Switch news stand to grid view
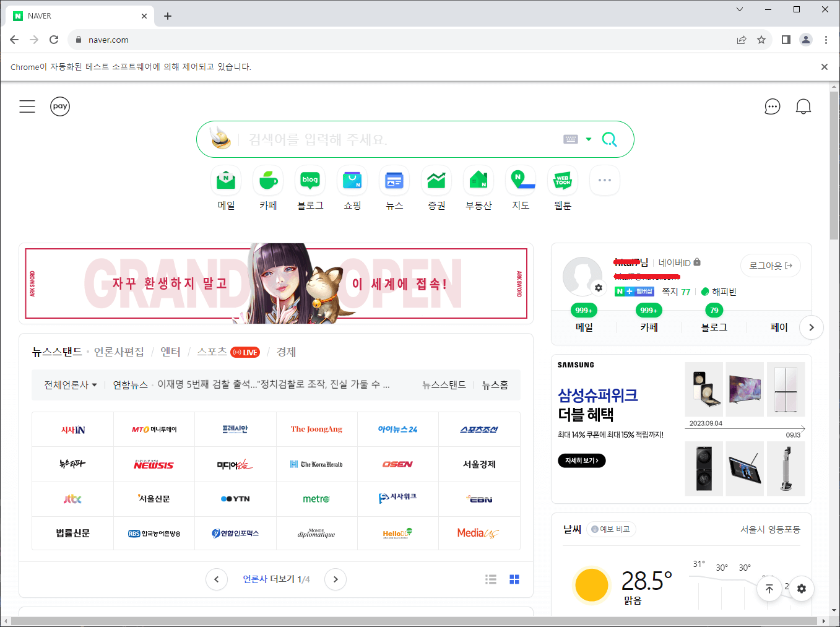This screenshot has width=840, height=627. click(514, 579)
